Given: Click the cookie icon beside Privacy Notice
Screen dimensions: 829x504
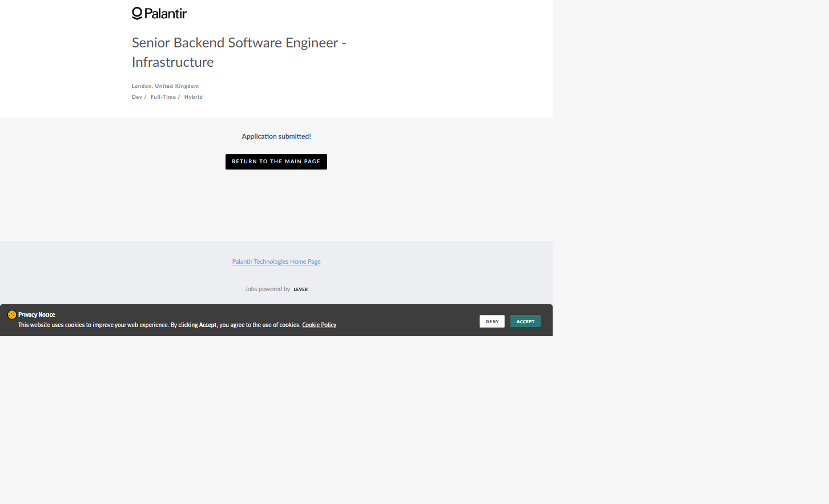Looking at the screenshot, I should [x=11, y=315].
